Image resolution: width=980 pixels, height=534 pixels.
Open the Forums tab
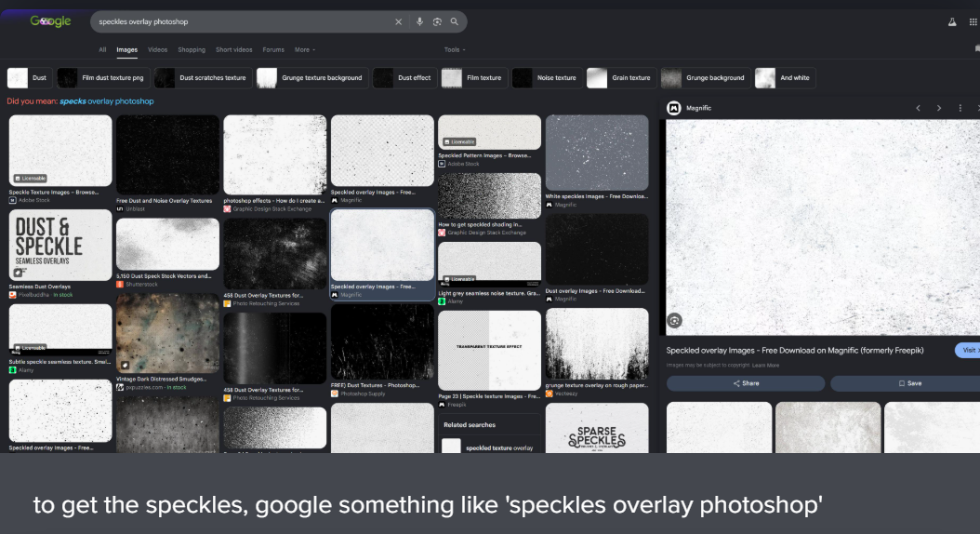(x=273, y=49)
